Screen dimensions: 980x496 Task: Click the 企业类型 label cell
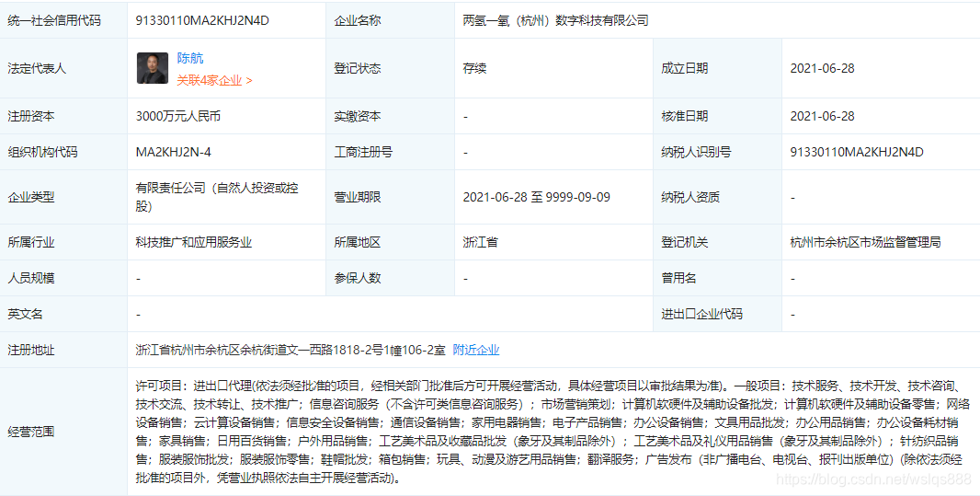point(63,197)
